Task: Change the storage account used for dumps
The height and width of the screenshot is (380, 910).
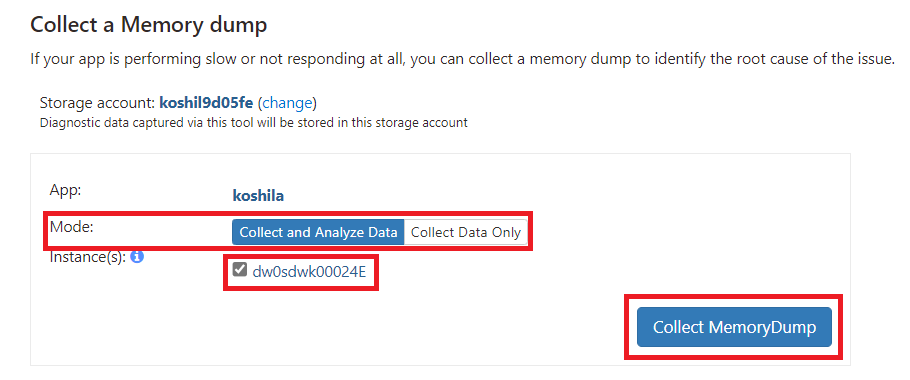Action: click(287, 103)
